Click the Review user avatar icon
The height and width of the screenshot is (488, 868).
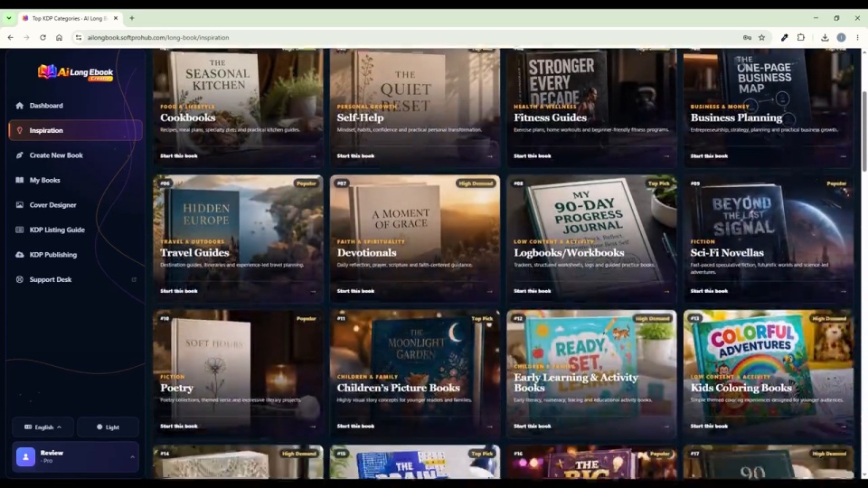(25, 456)
